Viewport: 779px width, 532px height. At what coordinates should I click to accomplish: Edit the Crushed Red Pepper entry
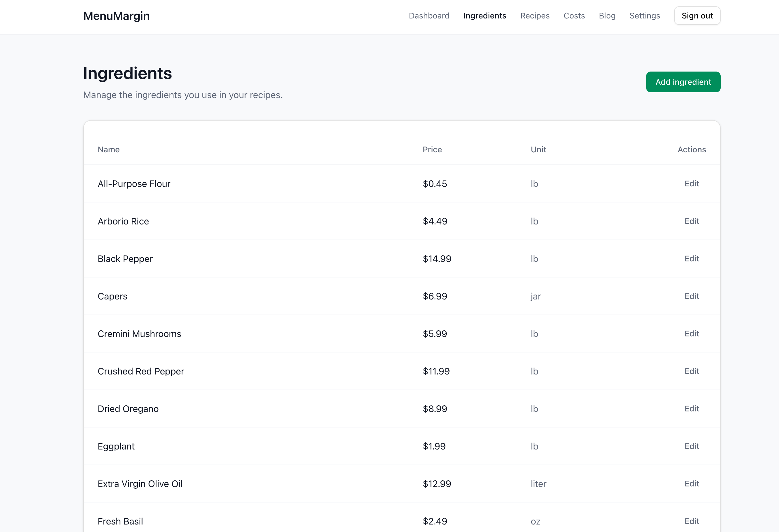tap(692, 371)
